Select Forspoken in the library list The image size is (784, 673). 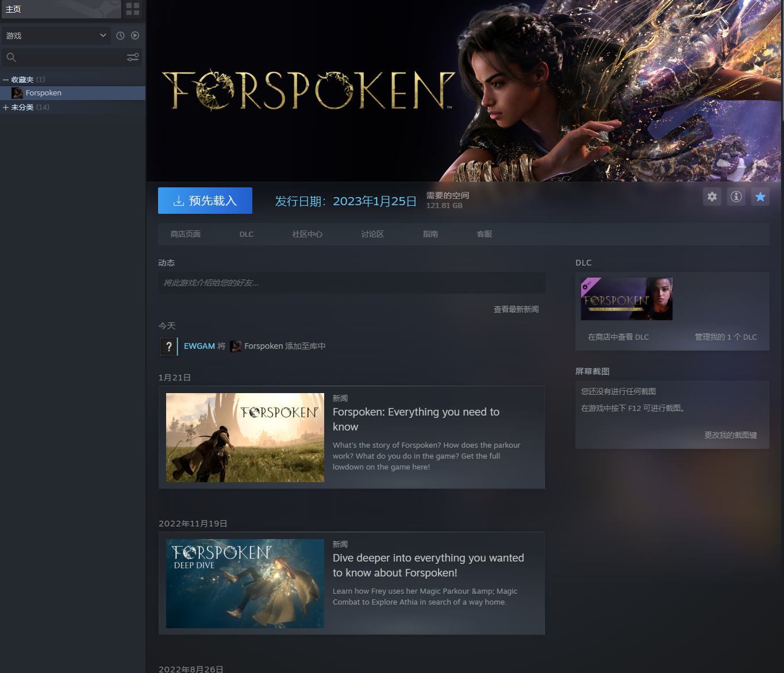click(x=72, y=93)
